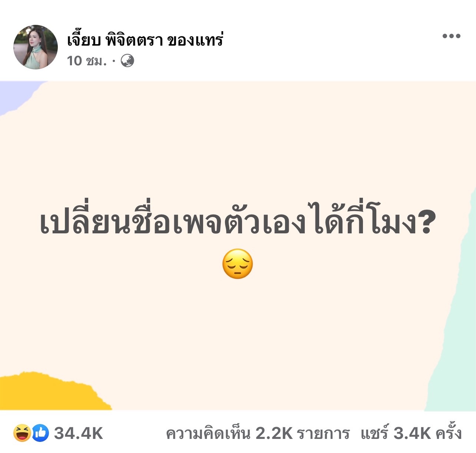Click the pensive face emoji in post
The width and height of the screenshot is (476, 453).
(238, 264)
